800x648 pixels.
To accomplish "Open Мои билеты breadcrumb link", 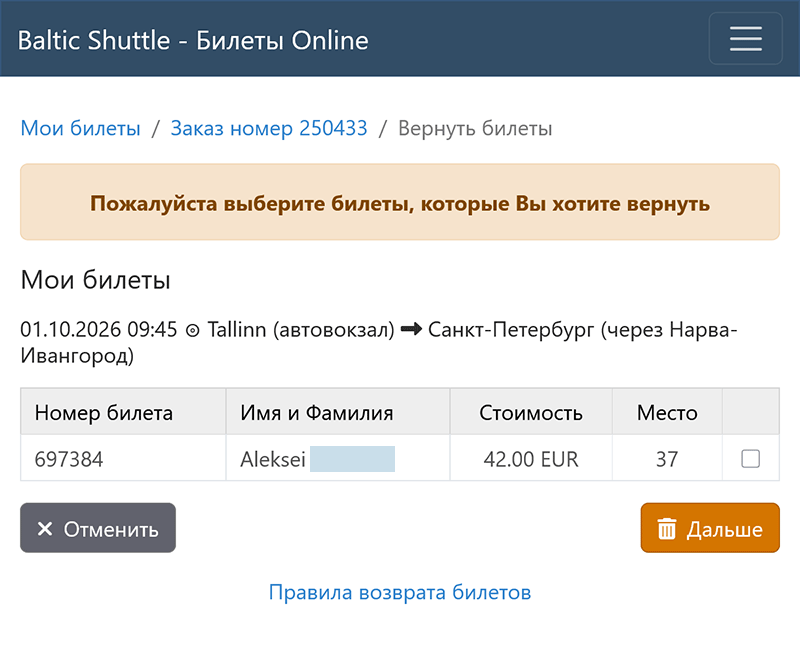I will 81,128.
